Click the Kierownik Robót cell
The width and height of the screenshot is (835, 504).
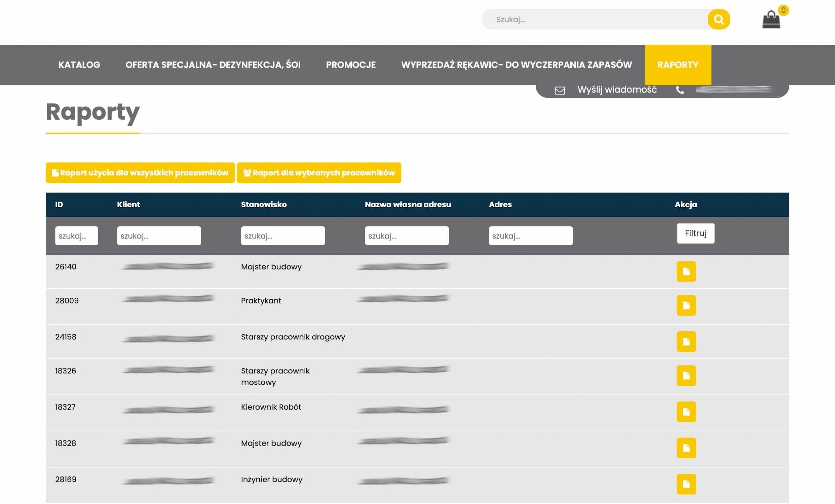(x=271, y=407)
